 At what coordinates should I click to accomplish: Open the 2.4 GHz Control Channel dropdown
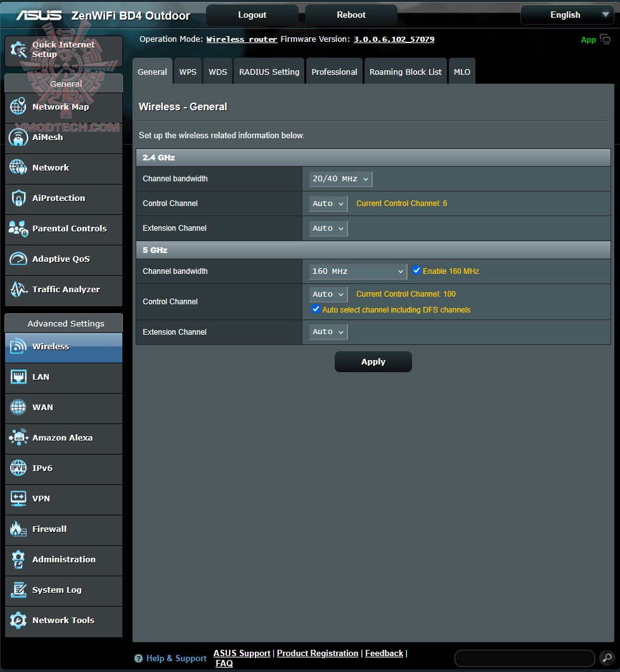coord(328,204)
